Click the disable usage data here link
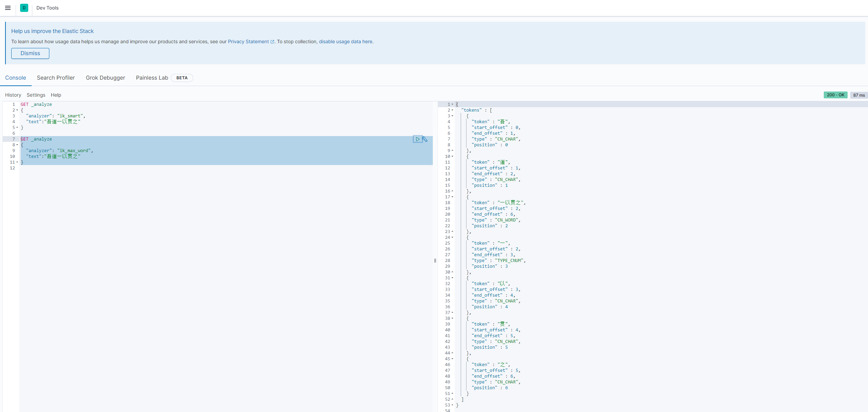 tap(345, 42)
